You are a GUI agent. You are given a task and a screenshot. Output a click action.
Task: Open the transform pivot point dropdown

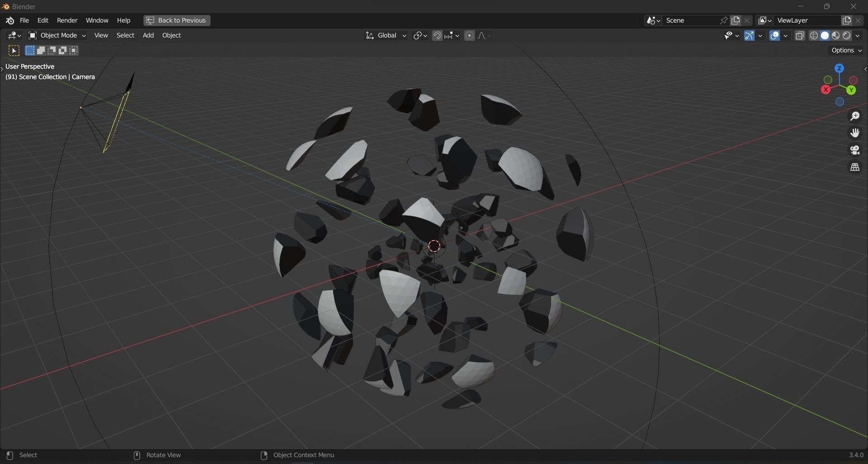pyautogui.click(x=420, y=35)
